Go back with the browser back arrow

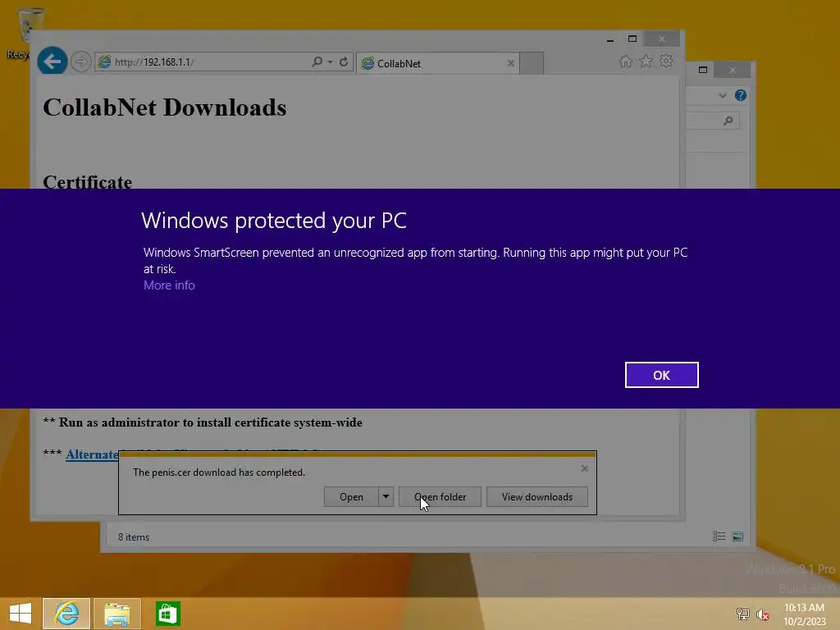[x=52, y=62]
